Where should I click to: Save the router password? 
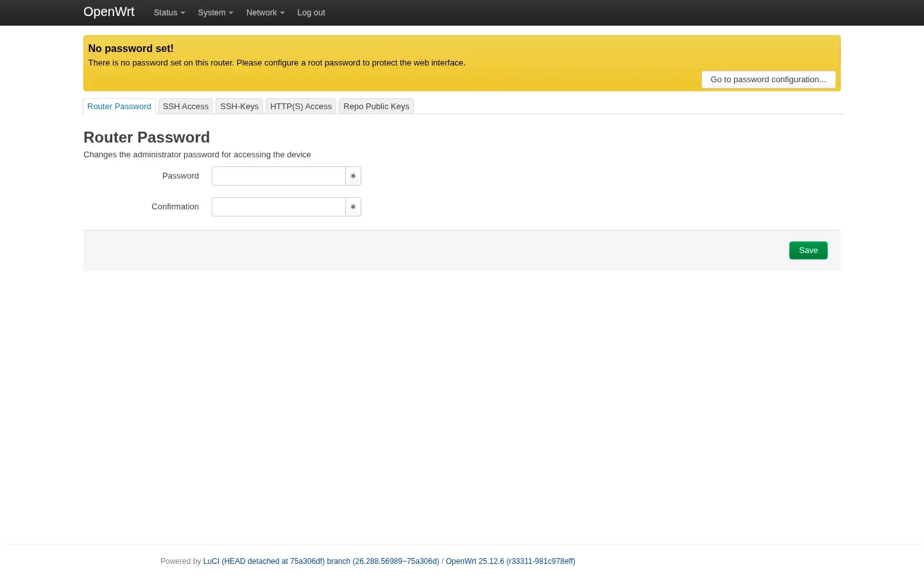(809, 250)
